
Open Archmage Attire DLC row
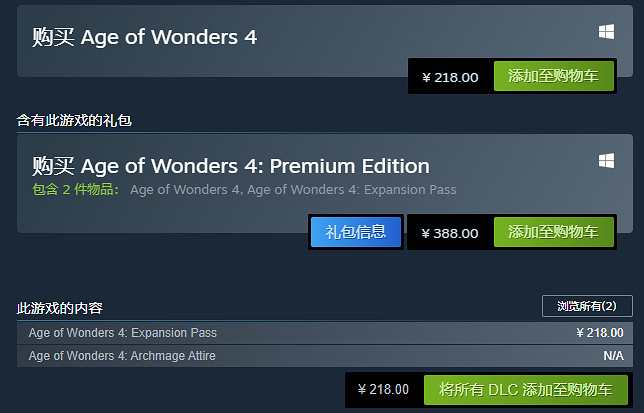point(122,355)
